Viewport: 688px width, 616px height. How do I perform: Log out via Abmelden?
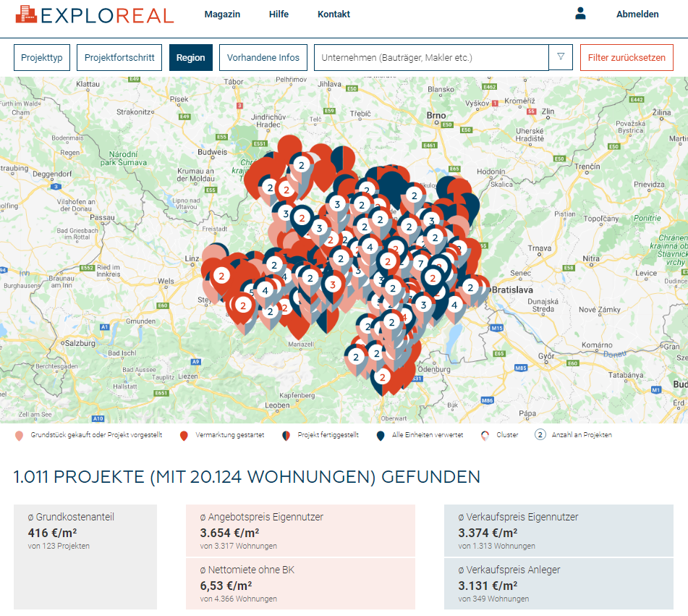[x=637, y=14]
